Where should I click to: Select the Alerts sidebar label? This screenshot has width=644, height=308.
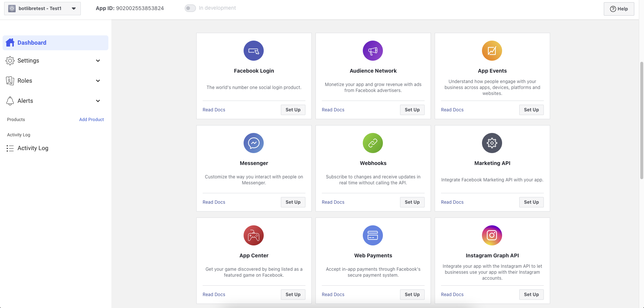[25, 101]
